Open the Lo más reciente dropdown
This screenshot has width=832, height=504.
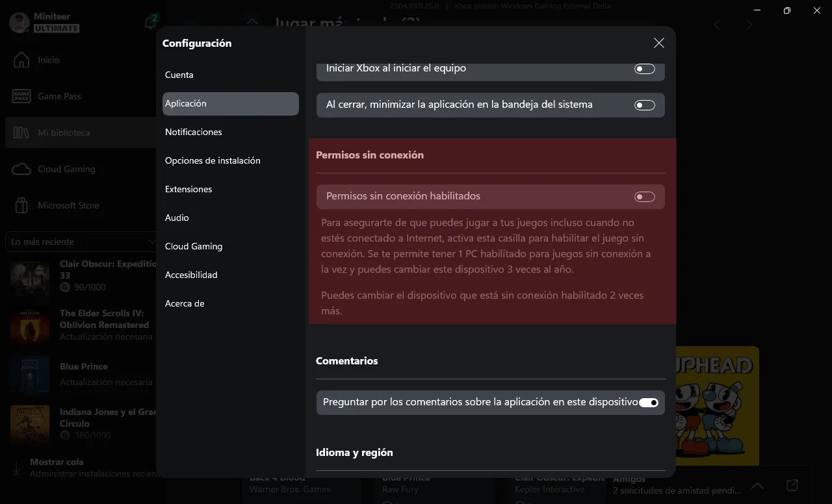pyautogui.click(x=82, y=242)
